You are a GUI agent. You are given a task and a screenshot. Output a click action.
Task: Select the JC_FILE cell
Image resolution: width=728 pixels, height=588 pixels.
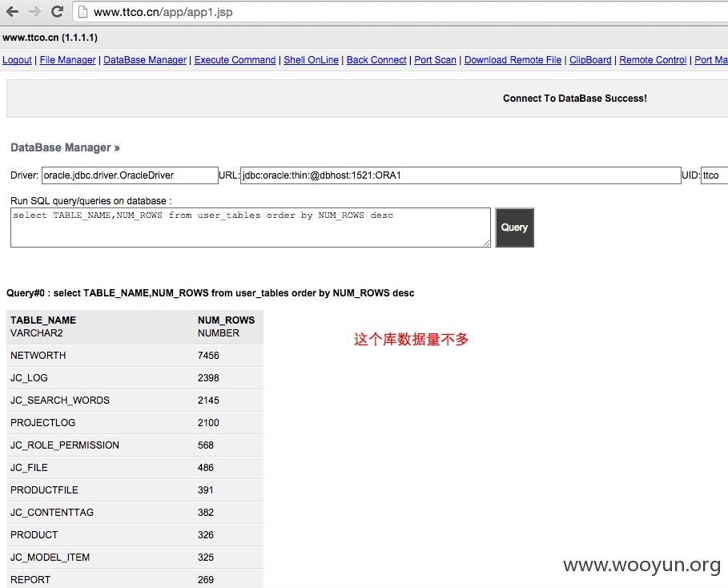[29, 467]
